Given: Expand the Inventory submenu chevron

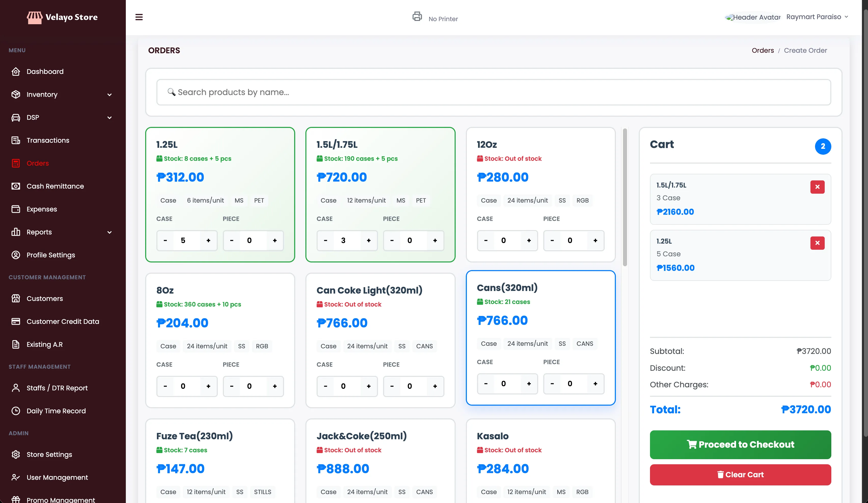Looking at the screenshot, I should click(110, 95).
